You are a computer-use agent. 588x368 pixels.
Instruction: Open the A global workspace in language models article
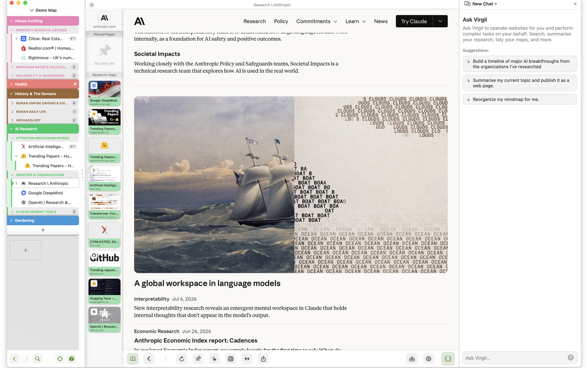[x=207, y=283]
